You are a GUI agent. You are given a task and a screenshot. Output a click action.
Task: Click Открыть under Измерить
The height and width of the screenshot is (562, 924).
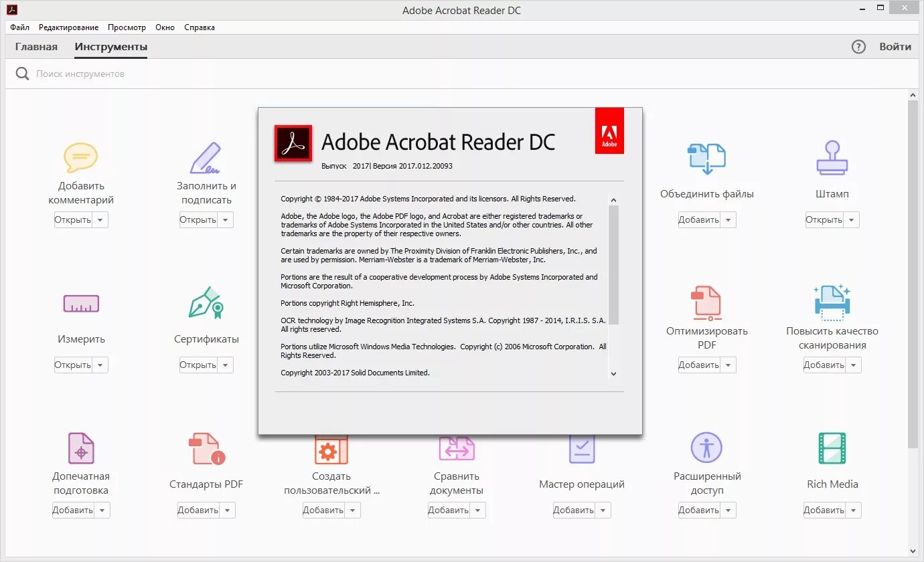(x=73, y=365)
